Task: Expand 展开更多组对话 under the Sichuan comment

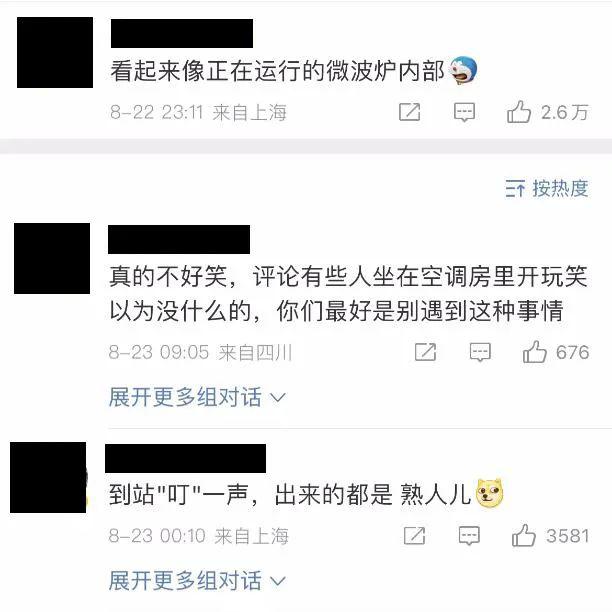Action: [197, 397]
